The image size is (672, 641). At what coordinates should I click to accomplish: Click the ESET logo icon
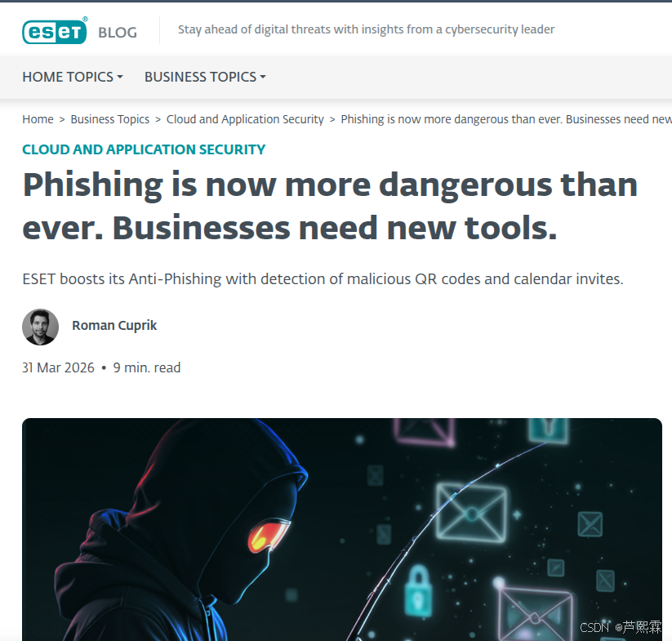[x=55, y=31]
